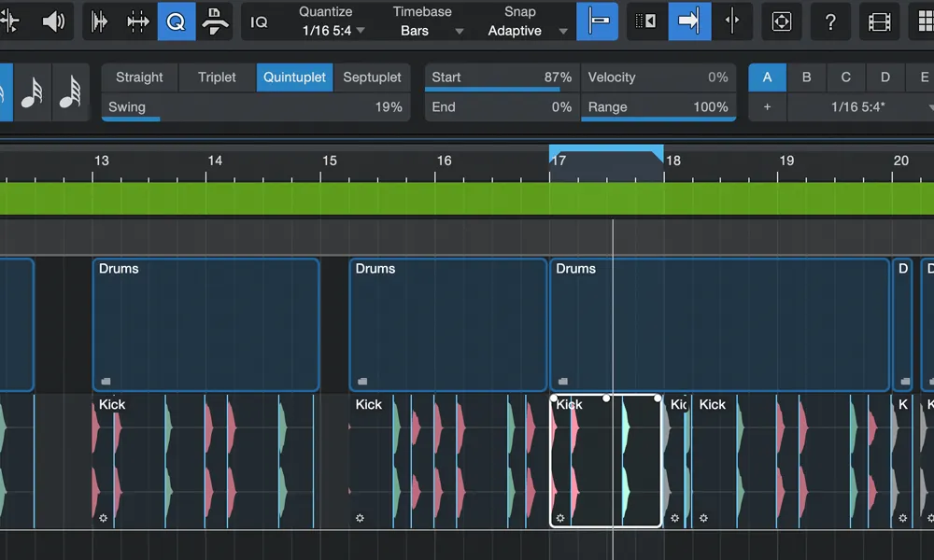The width and height of the screenshot is (934, 560).
Task: Click bar 15 in the timeline ruler
Action: coord(330,161)
